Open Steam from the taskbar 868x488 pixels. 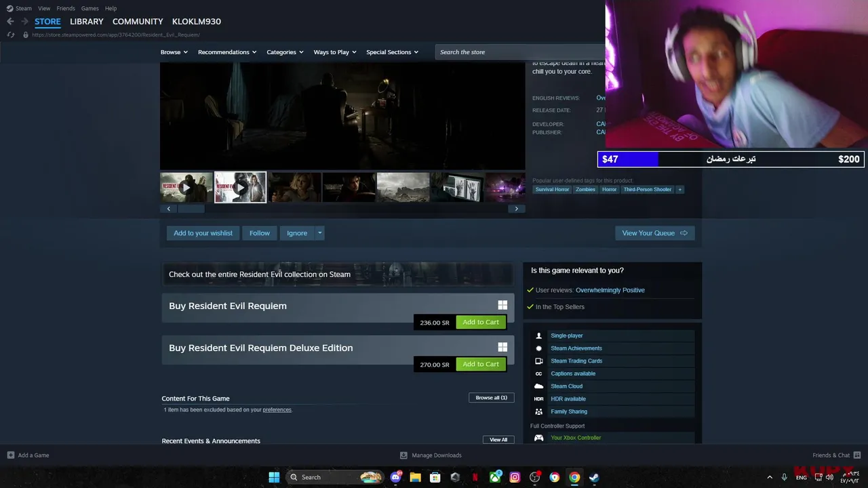[x=594, y=477]
